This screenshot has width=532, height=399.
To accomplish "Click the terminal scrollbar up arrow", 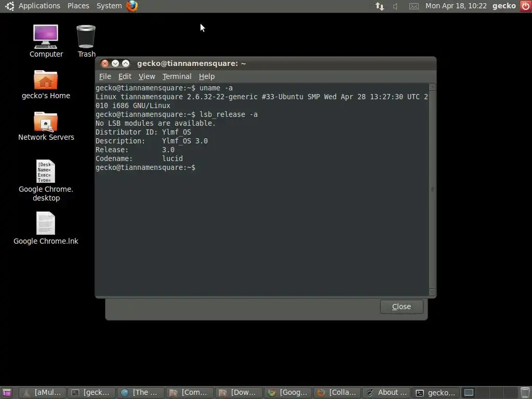I will (432, 87).
